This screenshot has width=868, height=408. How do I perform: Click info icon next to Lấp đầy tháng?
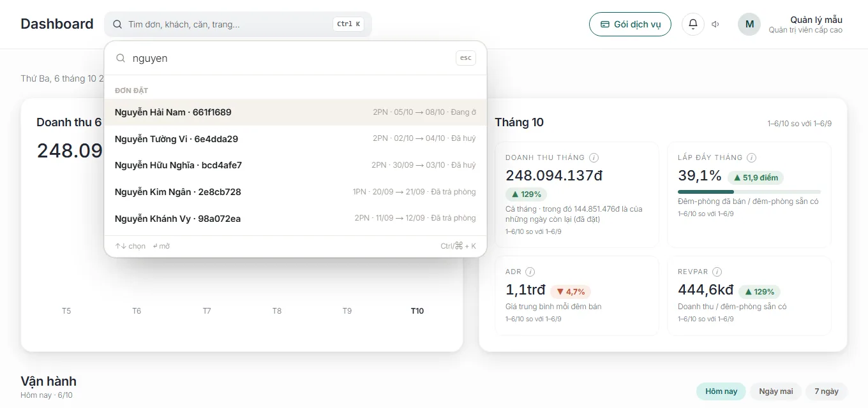click(751, 157)
